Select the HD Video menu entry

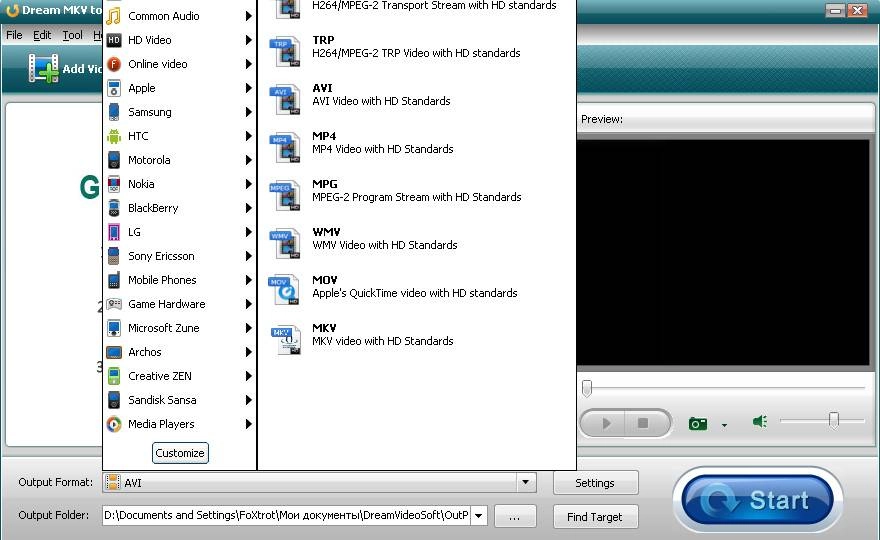click(180, 40)
